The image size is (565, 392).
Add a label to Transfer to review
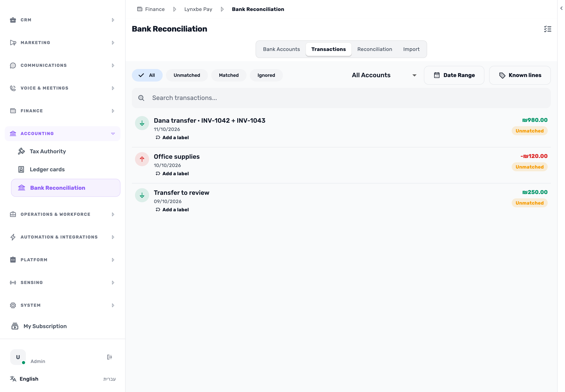[172, 210]
